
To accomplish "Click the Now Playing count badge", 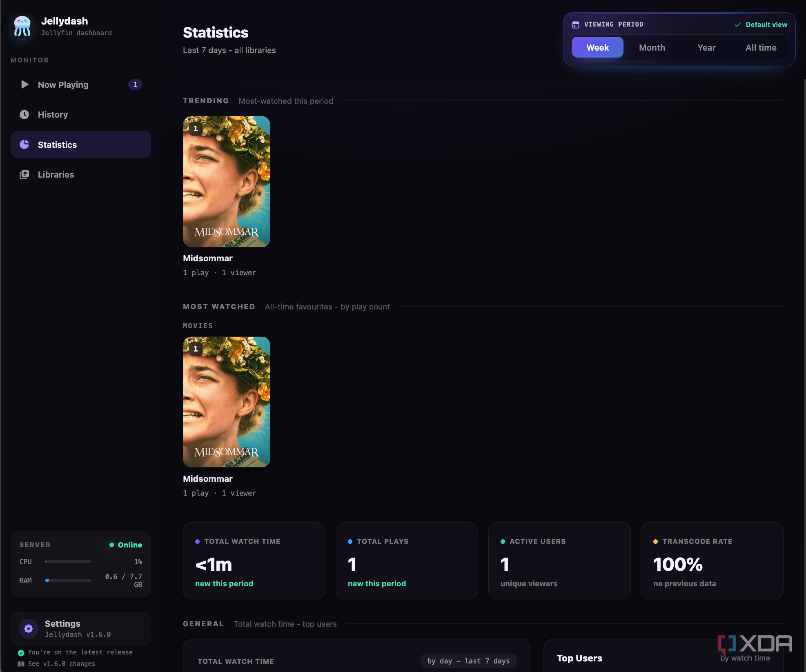I will point(135,85).
